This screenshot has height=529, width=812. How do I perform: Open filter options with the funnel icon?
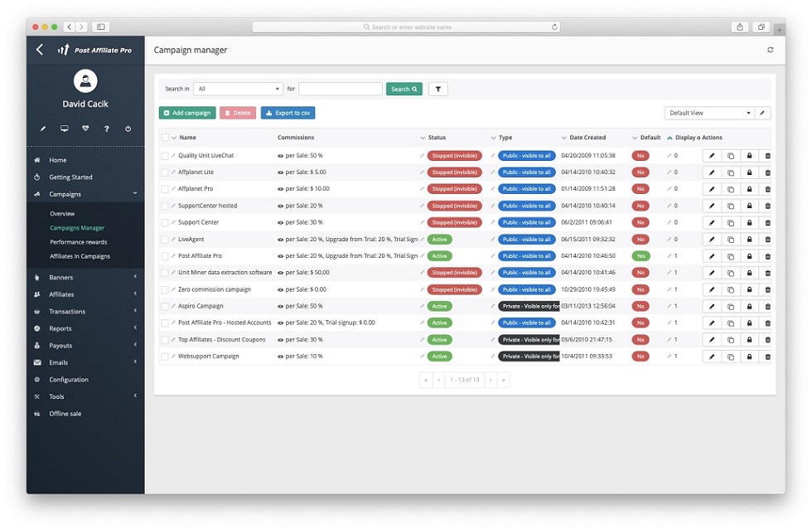point(437,88)
